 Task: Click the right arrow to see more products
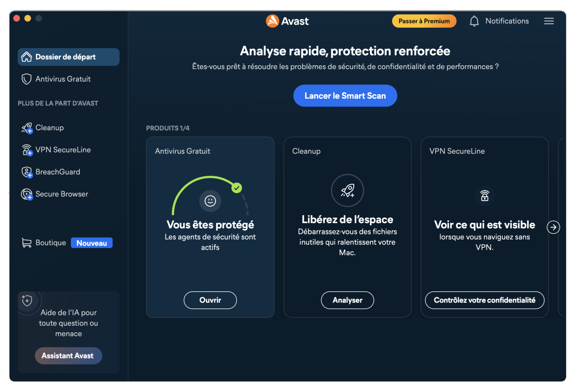click(553, 227)
